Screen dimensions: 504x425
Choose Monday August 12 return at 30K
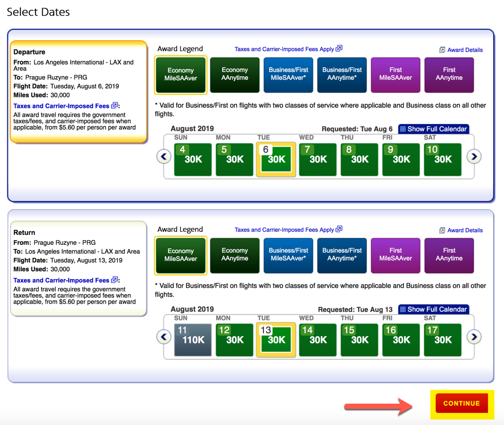coord(234,340)
